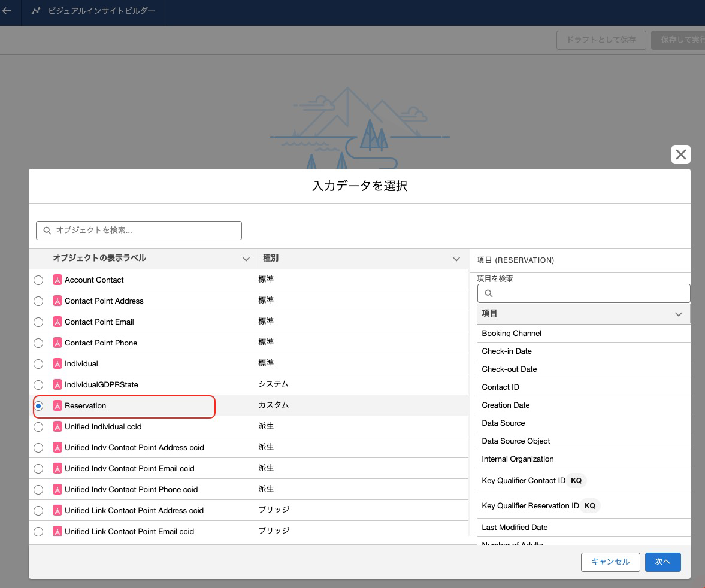Screen dimensions: 705x588
Task: Click the Contact Point Phone object icon
Action: click(57, 343)
